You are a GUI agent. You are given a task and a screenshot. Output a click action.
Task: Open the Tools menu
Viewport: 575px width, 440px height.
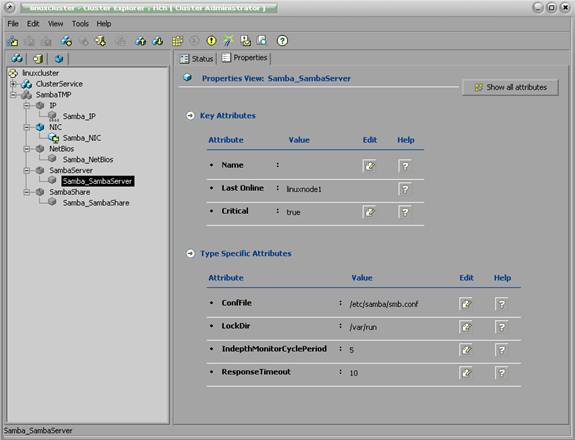(80, 24)
